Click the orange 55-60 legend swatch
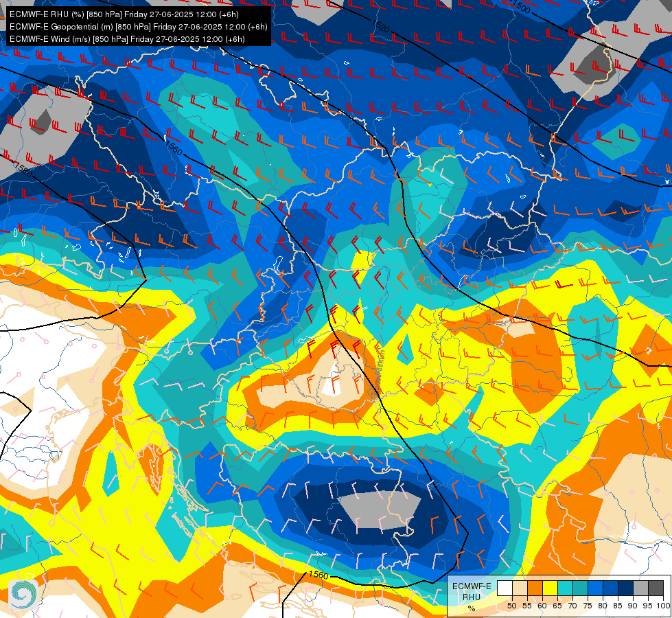The image size is (672, 618). (535, 588)
